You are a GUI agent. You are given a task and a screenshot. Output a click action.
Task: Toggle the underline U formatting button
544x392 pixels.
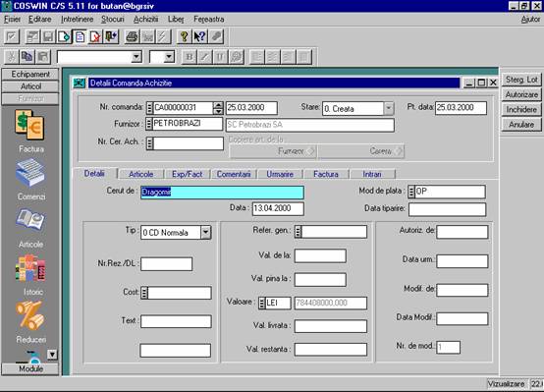point(221,57)
